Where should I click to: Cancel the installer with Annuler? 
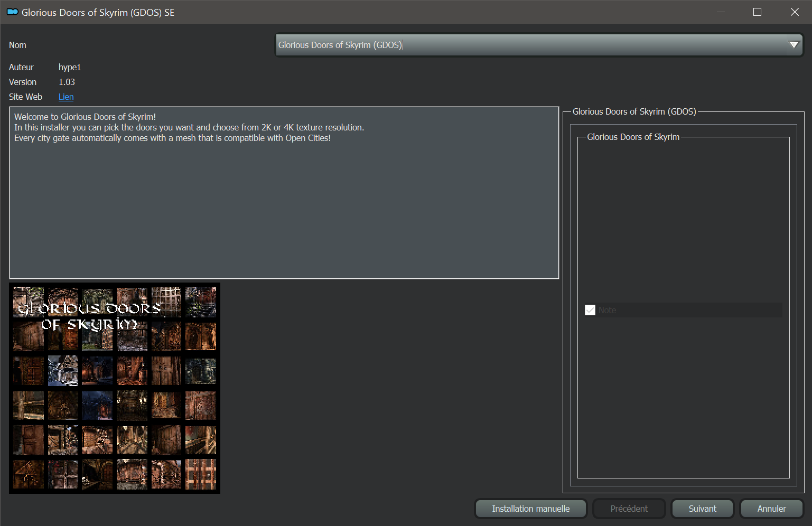coord(771,509)
